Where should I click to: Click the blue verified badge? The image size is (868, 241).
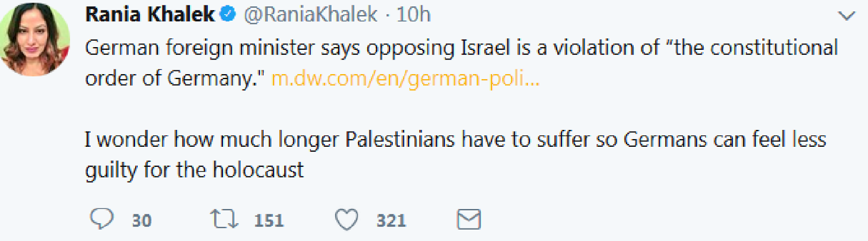(x=228, y=15)
